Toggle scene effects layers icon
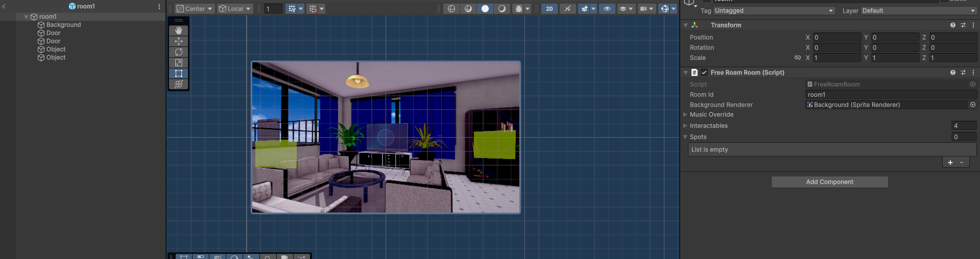The height and width of the screenshot is (259, 980). 584,9
